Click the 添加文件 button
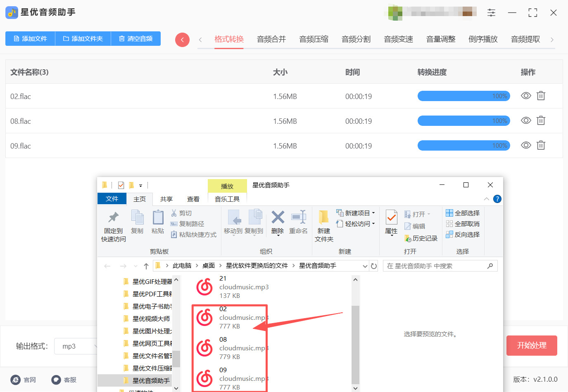Viewport: 568px width, 392px height. (30, 38)
